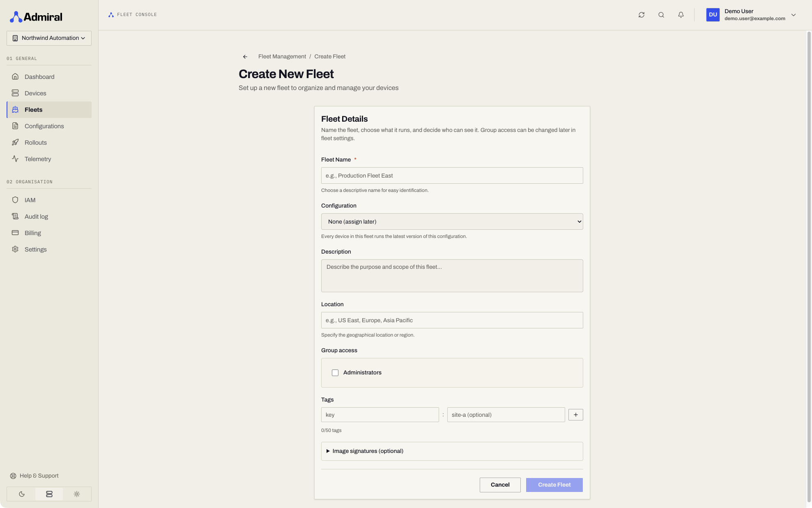812x508 pixels.
Task: Open Configurations in sidebar
Action: 49,126
